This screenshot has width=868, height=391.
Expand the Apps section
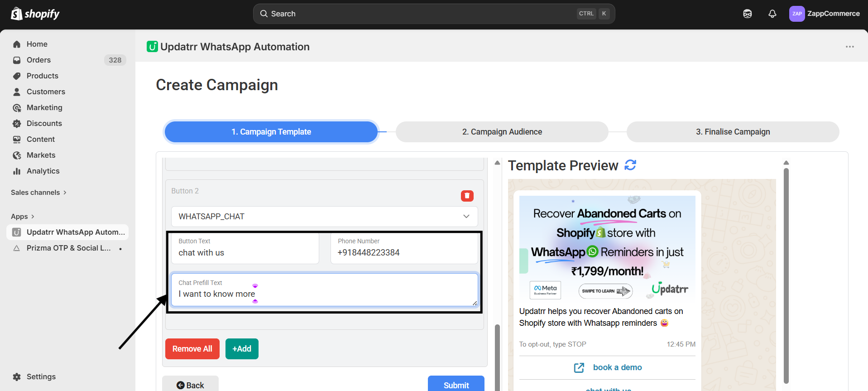click(x=23, y=217)
